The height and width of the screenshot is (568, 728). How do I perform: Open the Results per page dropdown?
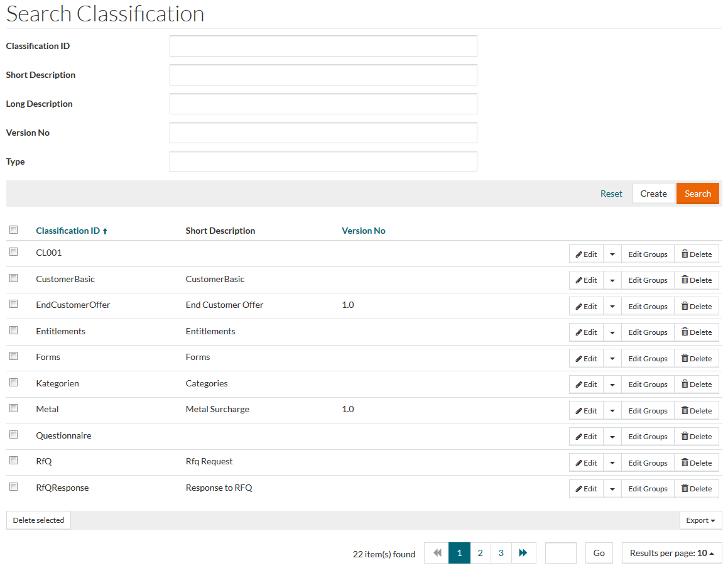click(x=671, y=553)
